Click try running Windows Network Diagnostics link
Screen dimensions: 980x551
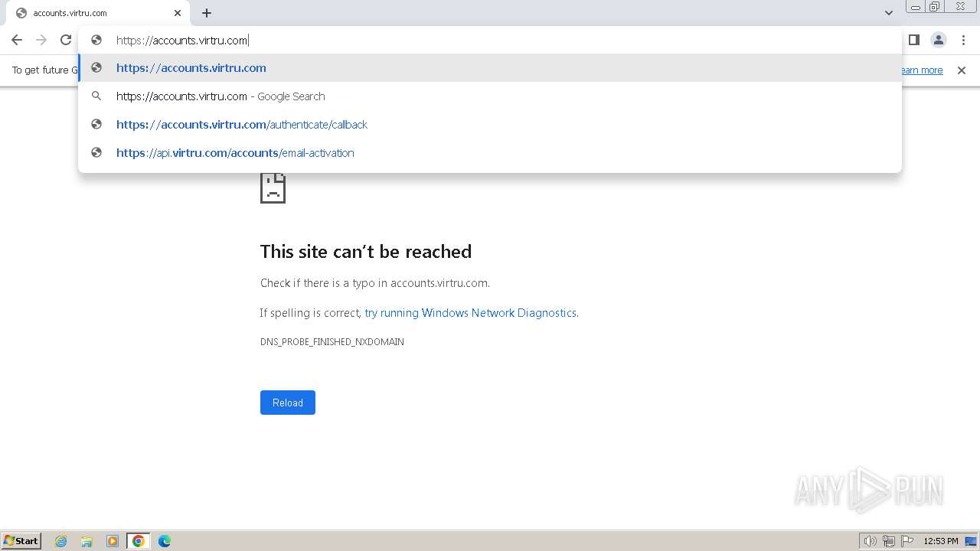pyautogui.click(x=470, y=313)
